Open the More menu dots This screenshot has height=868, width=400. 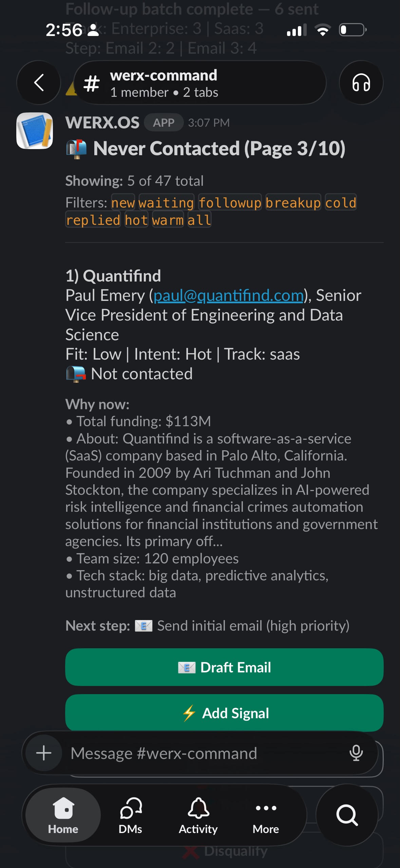[x=266, y=815]
